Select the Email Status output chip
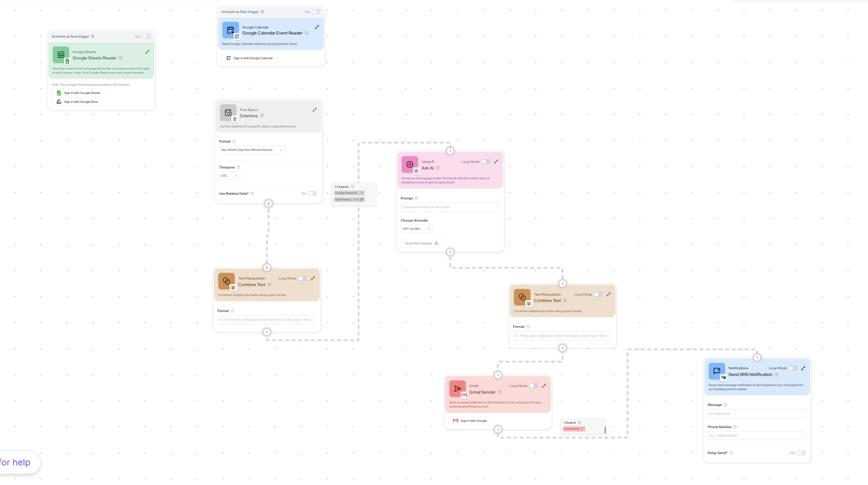 [574, 429]
